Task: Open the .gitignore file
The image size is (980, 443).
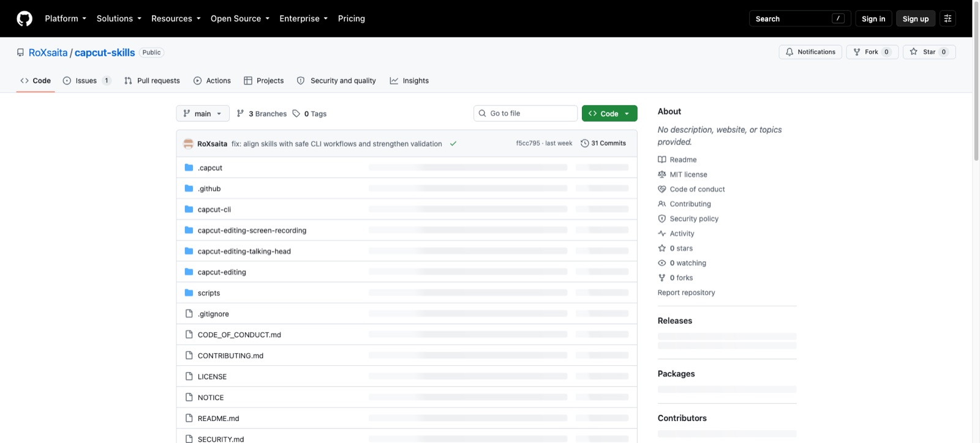Action: click(x=213, y=314)
